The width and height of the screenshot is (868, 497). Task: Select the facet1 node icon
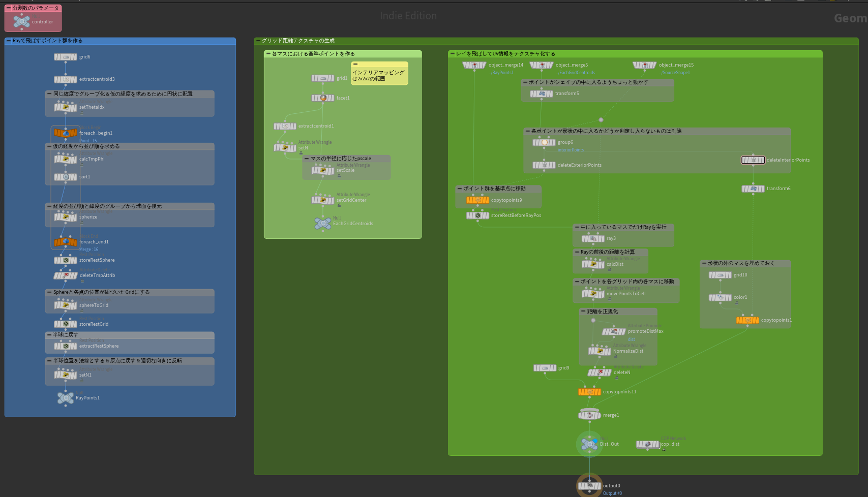click(x=323, y=98)
